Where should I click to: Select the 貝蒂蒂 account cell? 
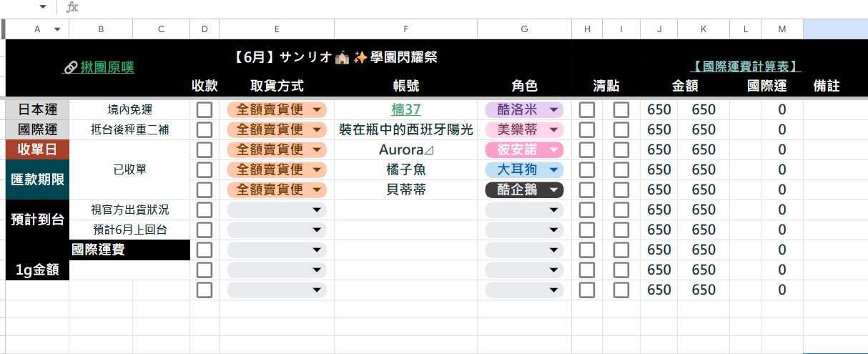pos(405,190)
